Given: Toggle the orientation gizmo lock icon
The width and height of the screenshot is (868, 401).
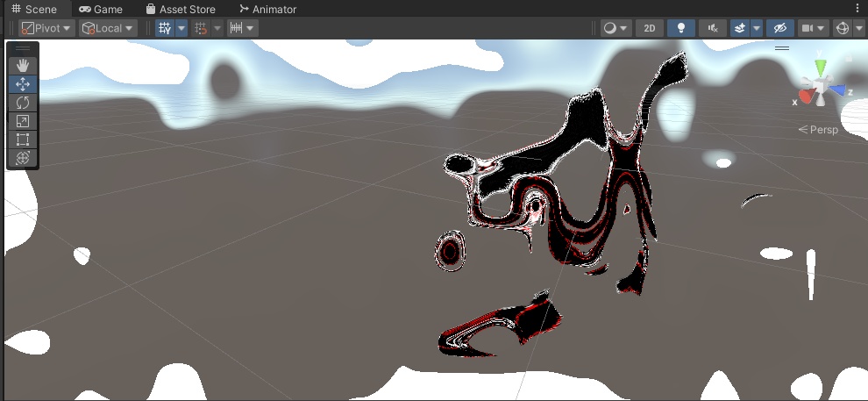Looking at the screenshot, I should (x=849, y=58).
